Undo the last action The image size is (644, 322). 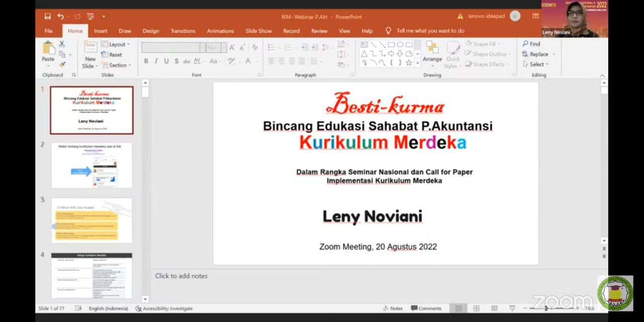pyautogui.click(x=60, y=17)
